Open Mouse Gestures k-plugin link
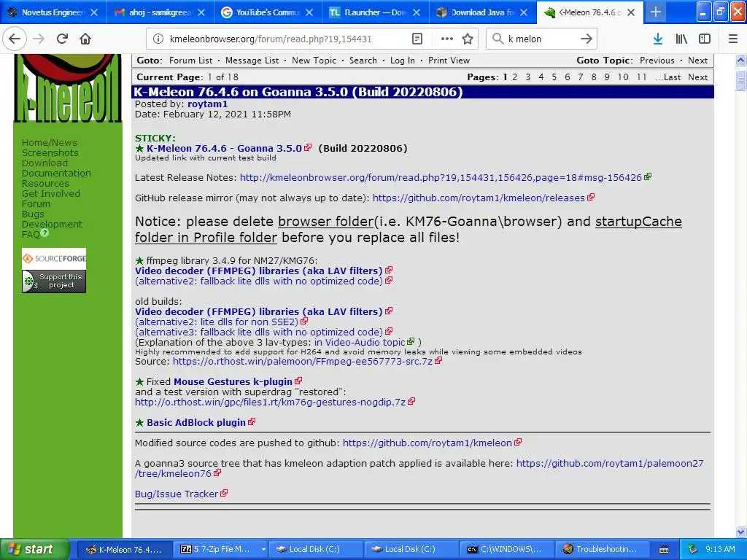This screenshot has width=747, height=560. pos(233,382)
